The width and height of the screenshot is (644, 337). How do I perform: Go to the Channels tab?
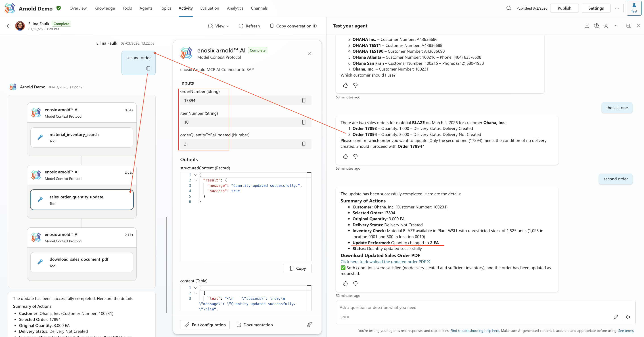coord(259,8)
